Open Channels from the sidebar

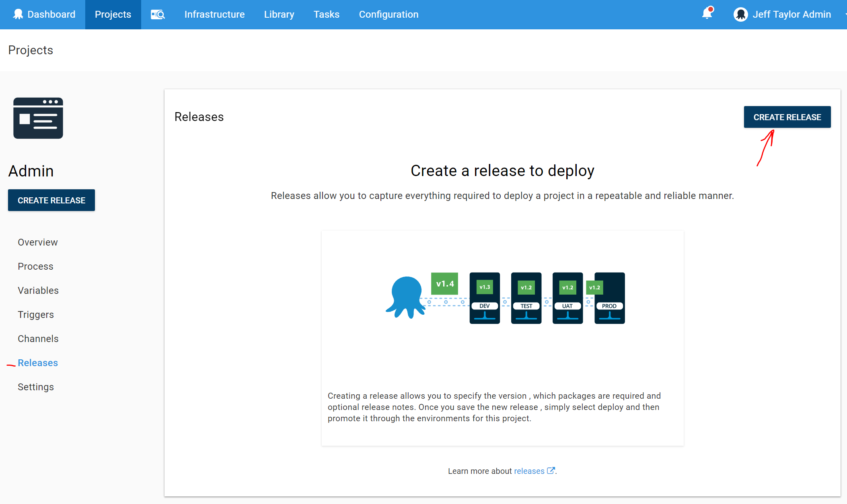point(38,339)
